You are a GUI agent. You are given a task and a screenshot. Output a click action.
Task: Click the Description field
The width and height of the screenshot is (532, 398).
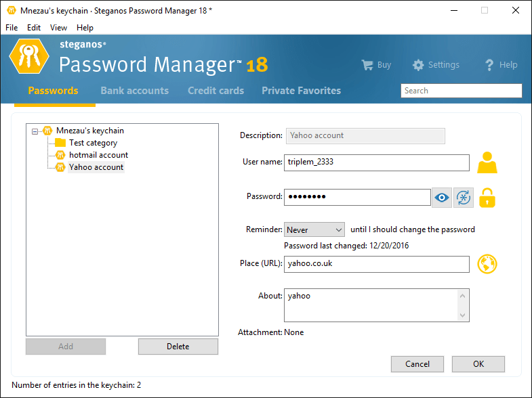[365, 136]
